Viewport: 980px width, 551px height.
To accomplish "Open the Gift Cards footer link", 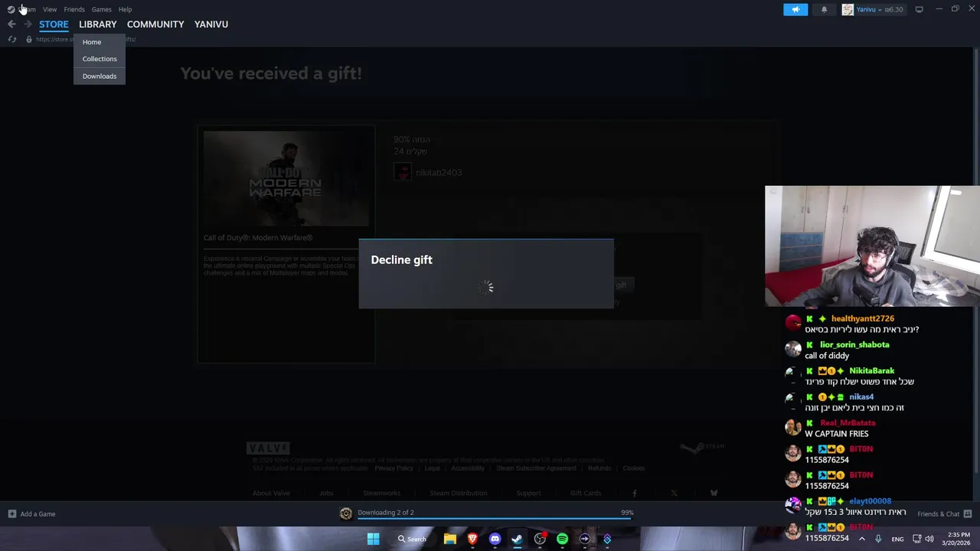I will click(x=586, y=494).
